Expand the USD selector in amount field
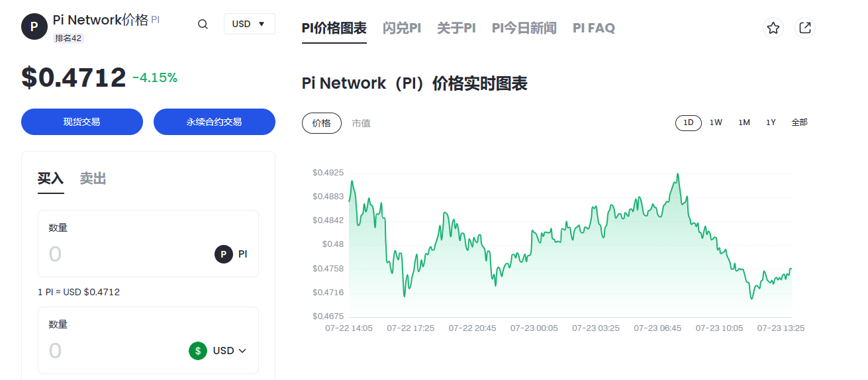Viewport: 868px width, 380px height. tap(229, 350)
